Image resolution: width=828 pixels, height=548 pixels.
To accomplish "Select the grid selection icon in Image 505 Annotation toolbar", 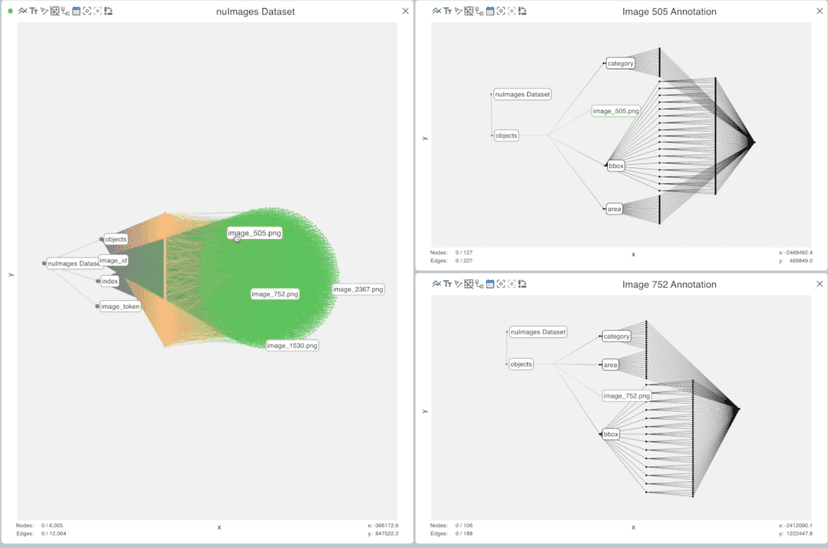I will pos(467,11).
